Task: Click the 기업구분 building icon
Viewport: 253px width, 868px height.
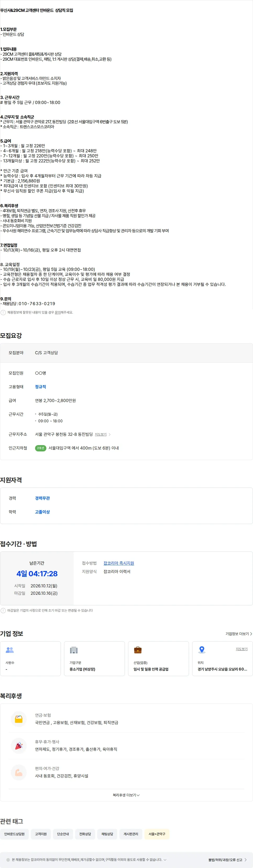Action: coord(74,650)
